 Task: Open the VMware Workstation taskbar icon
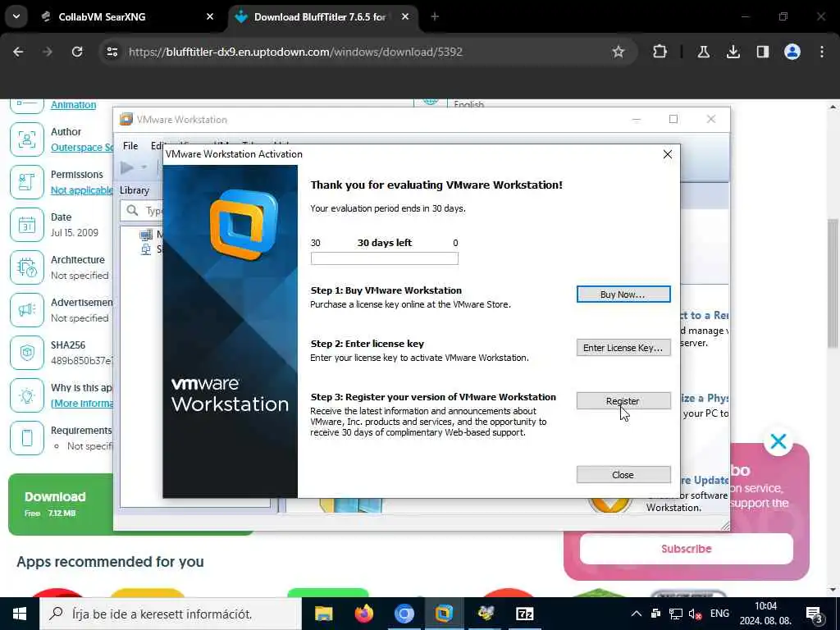[x=444, y=614]
